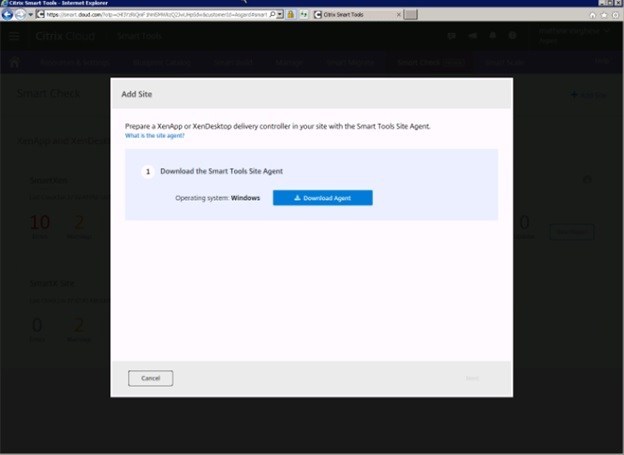Switch to Smart Migrate
624x455 pixels.
pyautogui.click(x=350, y=62)
